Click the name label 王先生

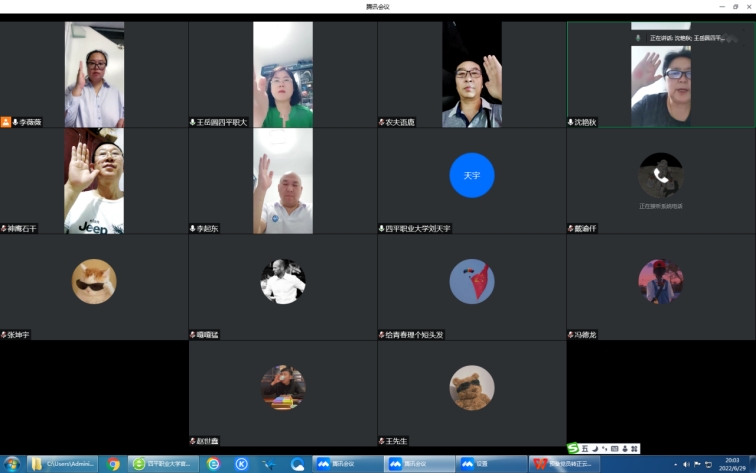[x=396, y=441]
